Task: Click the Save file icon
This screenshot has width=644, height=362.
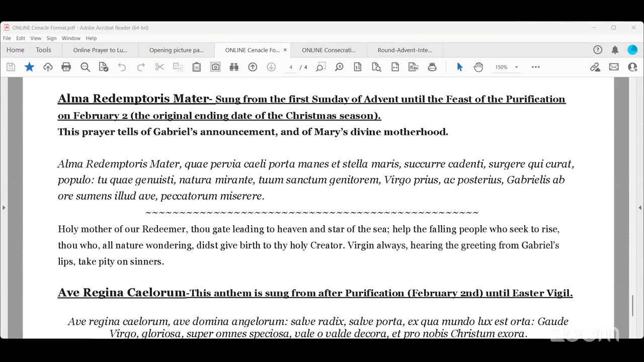Action: click(11, 67)
